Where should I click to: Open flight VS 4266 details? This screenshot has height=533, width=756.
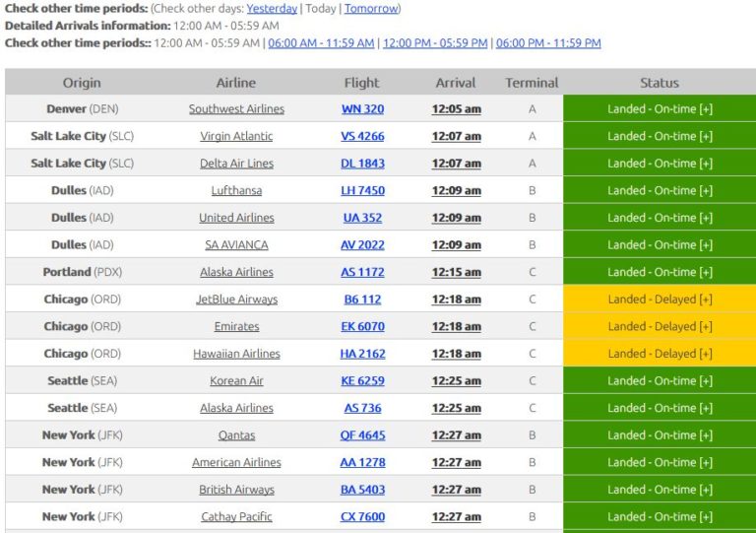tap(362, 136)
